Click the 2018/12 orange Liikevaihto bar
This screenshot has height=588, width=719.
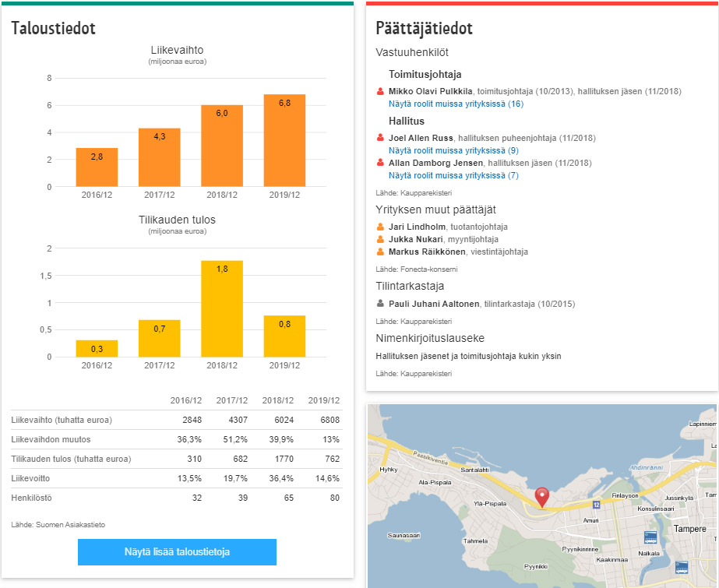click(222, 146)
